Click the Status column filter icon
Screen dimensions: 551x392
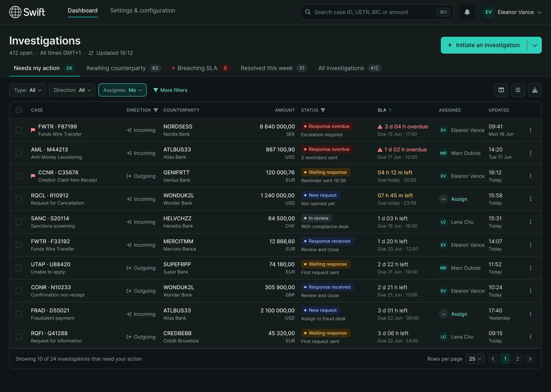[323, 110]
